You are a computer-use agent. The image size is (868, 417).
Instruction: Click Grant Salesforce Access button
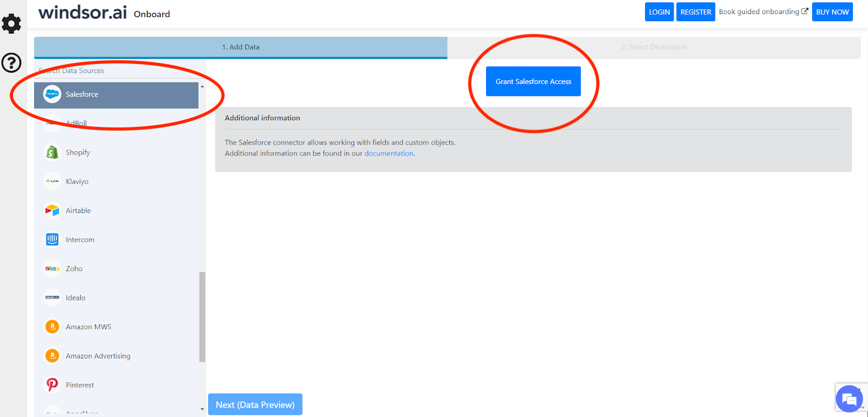tap(533, 81)
